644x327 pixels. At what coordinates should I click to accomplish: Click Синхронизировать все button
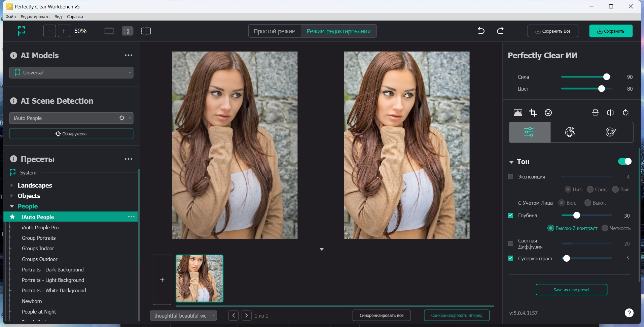click(382, 315)
